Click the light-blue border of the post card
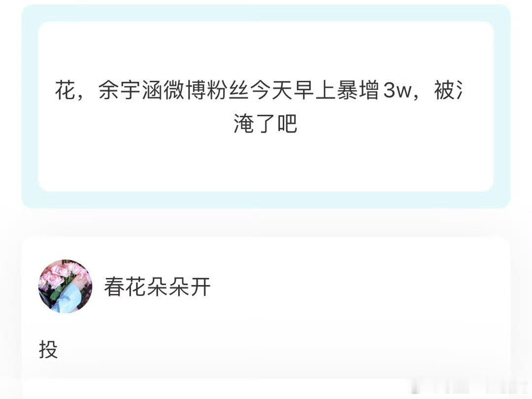This screenshot has height=399, width=532. pos(266,200)
